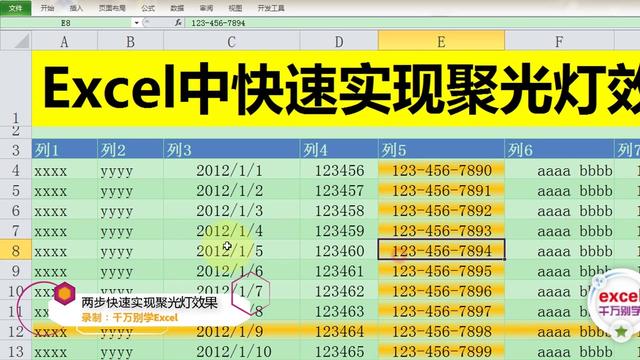Select the cell containing 2012/1/2
The image size is (640, 360).
pyautogui.click(x=231, y=190)
